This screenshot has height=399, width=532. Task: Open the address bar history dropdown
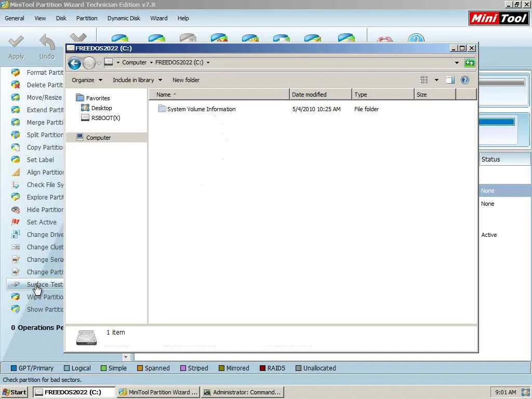457,63
